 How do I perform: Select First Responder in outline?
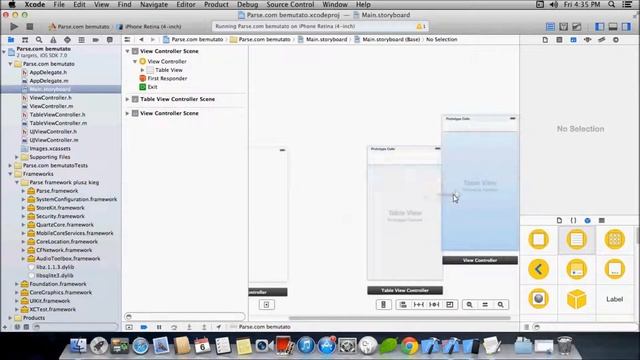[167, 78]
